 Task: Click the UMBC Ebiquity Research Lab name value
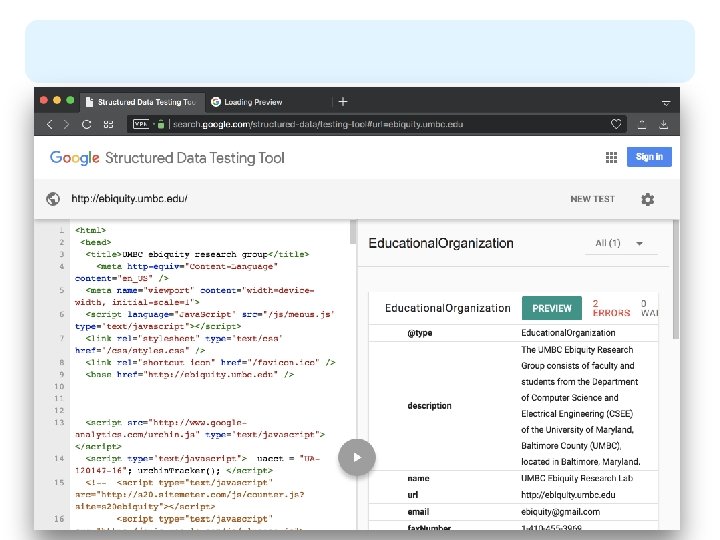click(577, 478)
